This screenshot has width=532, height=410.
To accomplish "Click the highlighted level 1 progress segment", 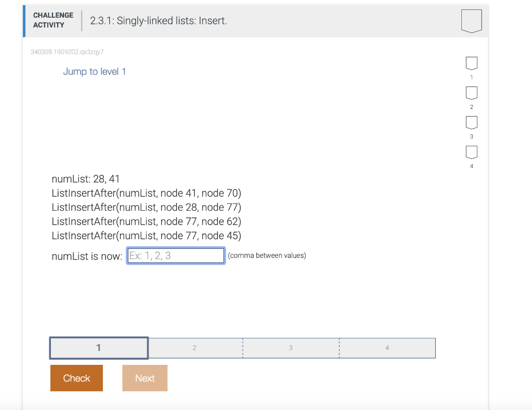I will pyautogui.click(x=98, y=348).
